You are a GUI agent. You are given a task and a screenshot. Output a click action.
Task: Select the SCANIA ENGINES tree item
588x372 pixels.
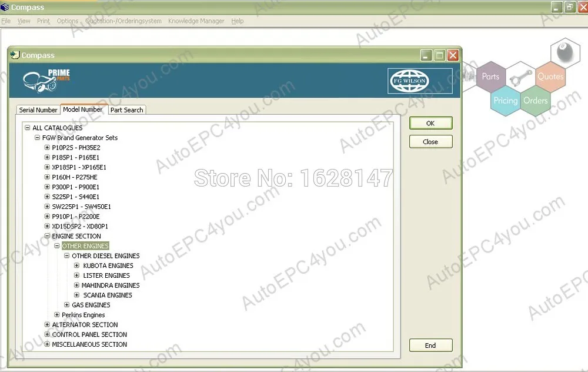108,295
